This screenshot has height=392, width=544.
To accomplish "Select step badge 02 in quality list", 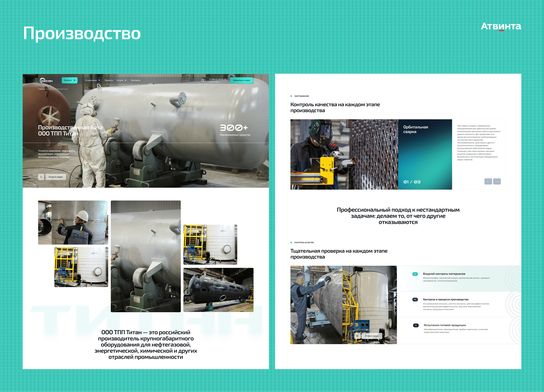I will click(x=415, y=300).
